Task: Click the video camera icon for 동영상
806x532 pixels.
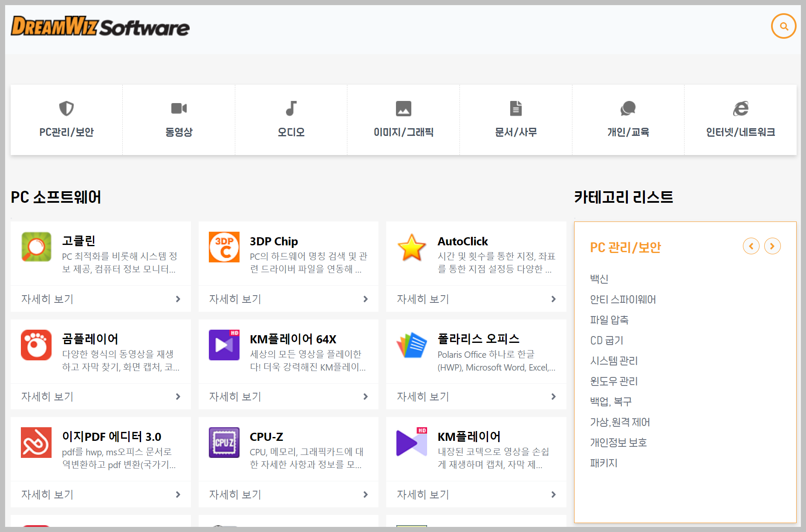Action: coord(179,109)
